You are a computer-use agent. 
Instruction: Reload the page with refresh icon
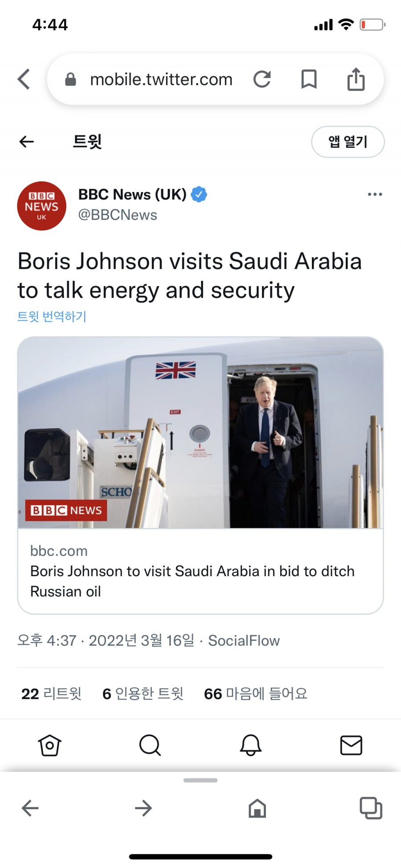262,79
